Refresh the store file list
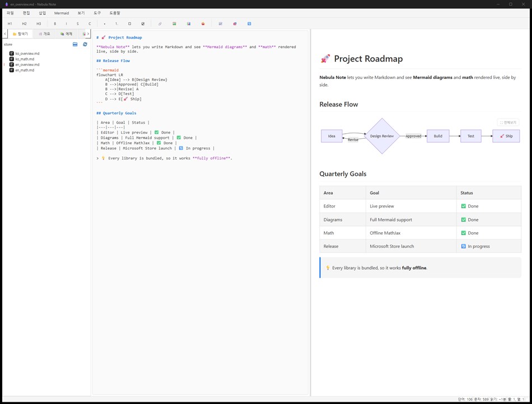The image size is (532, 404). (x=85, y=44)
